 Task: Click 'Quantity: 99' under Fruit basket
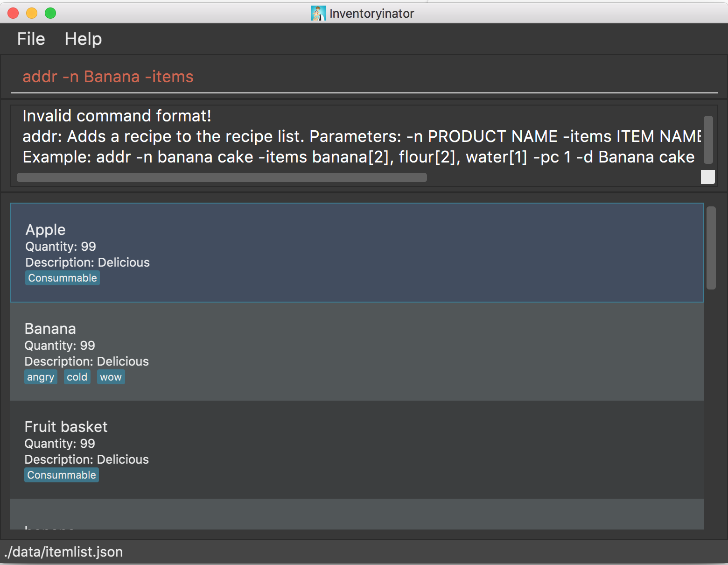coord(60,444)
